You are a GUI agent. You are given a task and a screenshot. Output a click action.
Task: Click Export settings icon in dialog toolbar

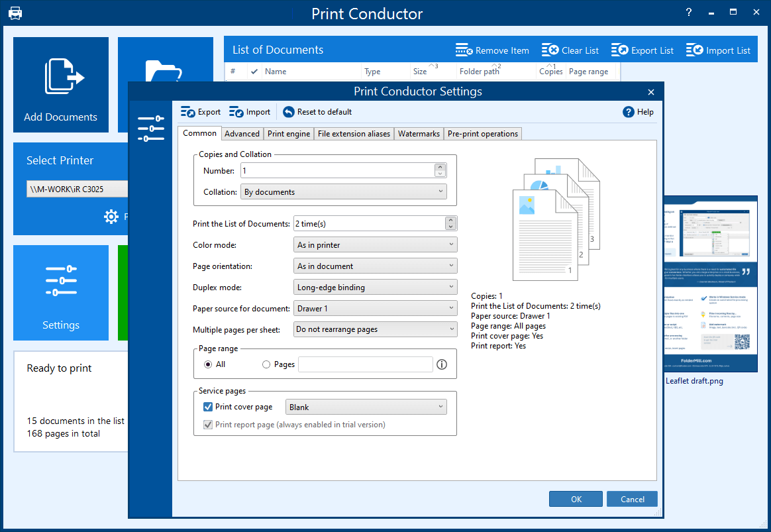(x=187, y=112)
